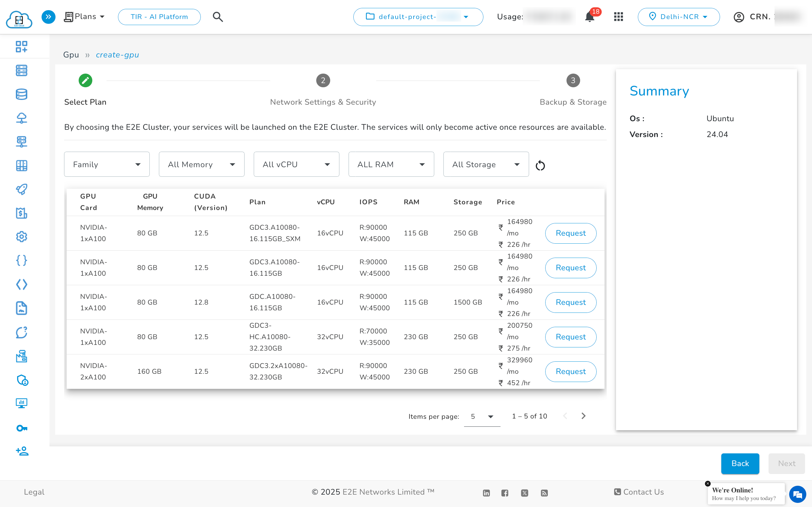
Task: Go to next page of plans
Action: tap(583, 416)
